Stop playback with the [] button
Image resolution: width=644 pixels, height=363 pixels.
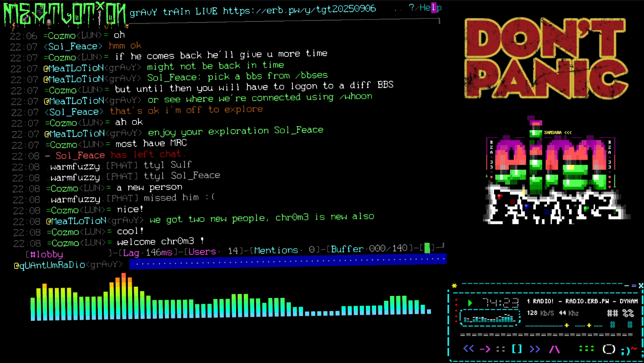click(x=517, y=349)
